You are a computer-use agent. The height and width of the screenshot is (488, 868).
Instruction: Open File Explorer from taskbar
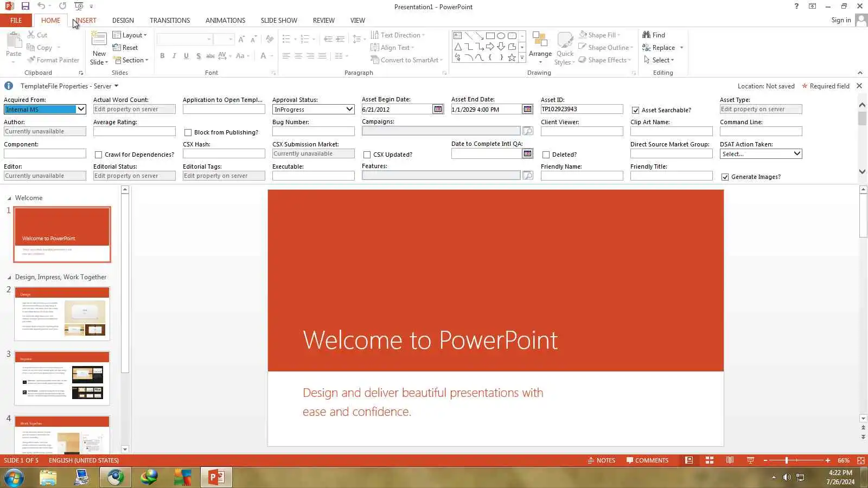point(48,477)
